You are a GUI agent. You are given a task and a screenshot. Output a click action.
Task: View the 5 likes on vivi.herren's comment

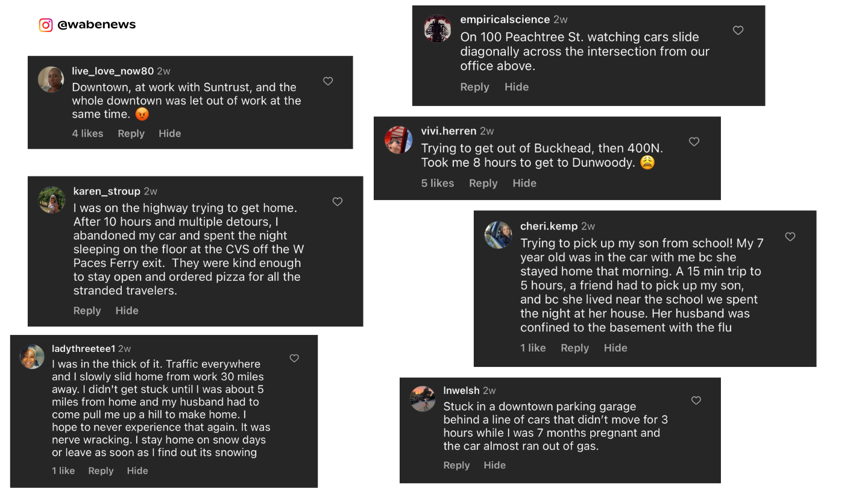click(x=437, y=183)
